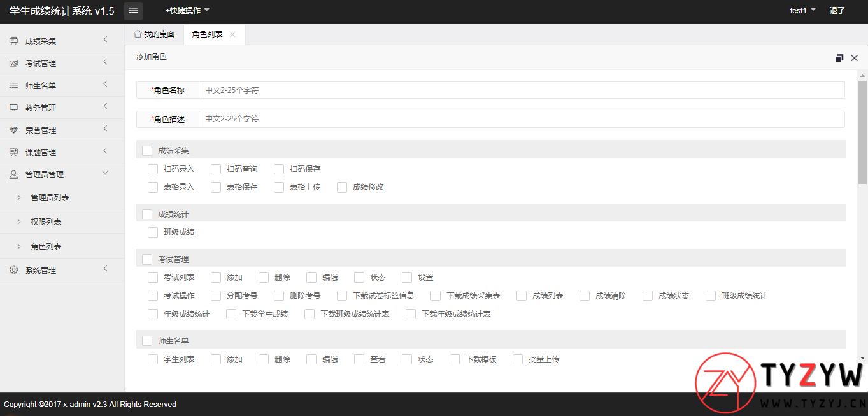This screenshot has height=416, width=868.
Task: Click the hamburger menu toggle icon
Action: (133, 11)
